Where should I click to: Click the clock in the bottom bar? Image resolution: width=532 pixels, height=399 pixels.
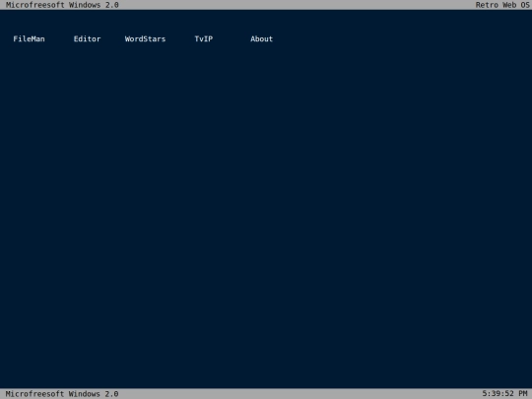(504, 393)
